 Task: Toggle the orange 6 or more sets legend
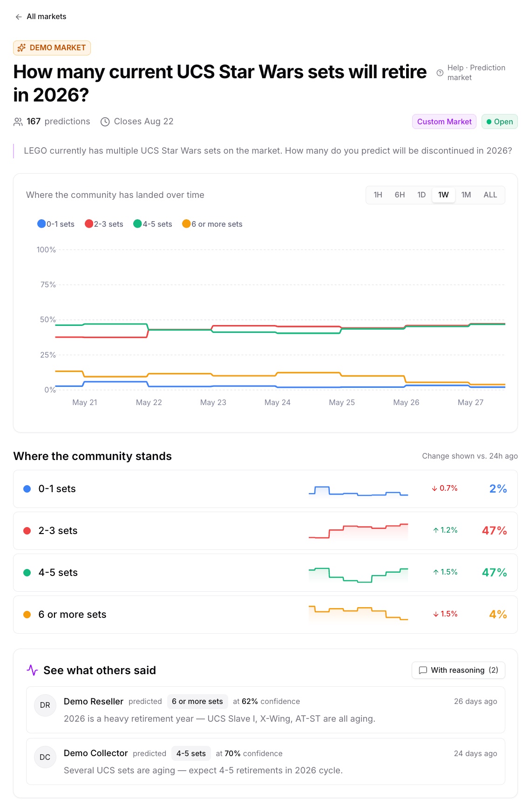point(212,224)
